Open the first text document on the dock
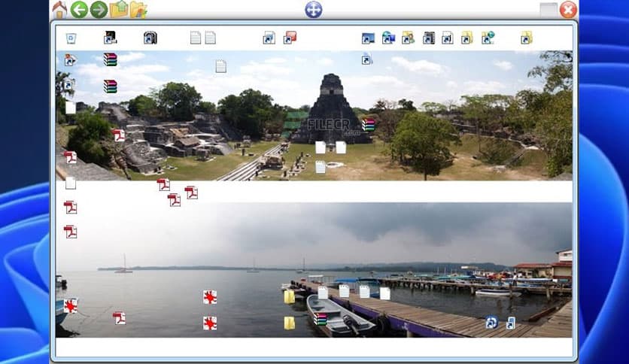 pyautogui.click(x=323, y=293)
